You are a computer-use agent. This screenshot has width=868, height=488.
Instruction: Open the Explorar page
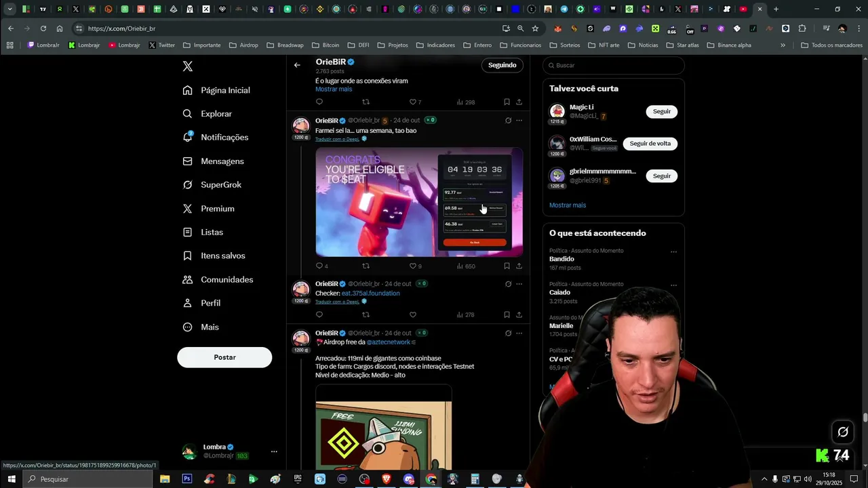coord(208,114)
